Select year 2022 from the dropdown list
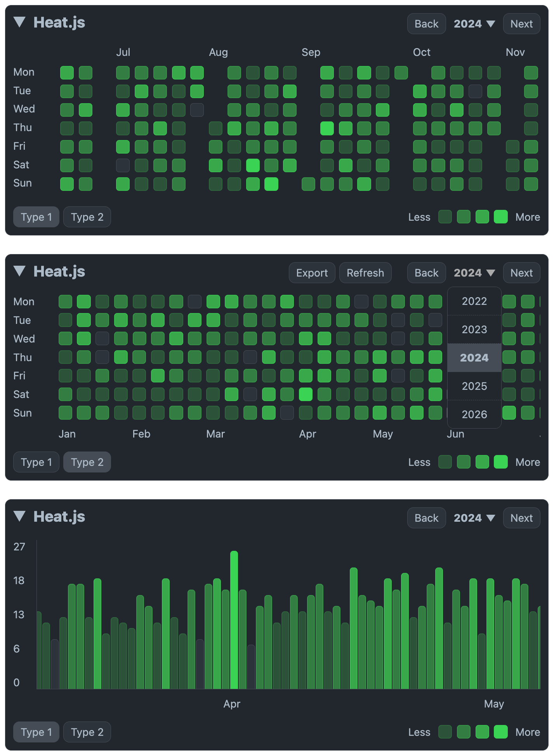 click(474, 301)
